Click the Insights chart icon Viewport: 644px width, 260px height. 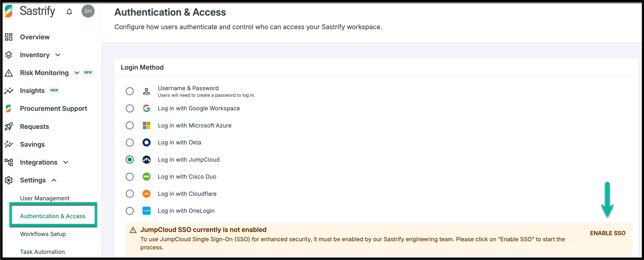[9, 91]
